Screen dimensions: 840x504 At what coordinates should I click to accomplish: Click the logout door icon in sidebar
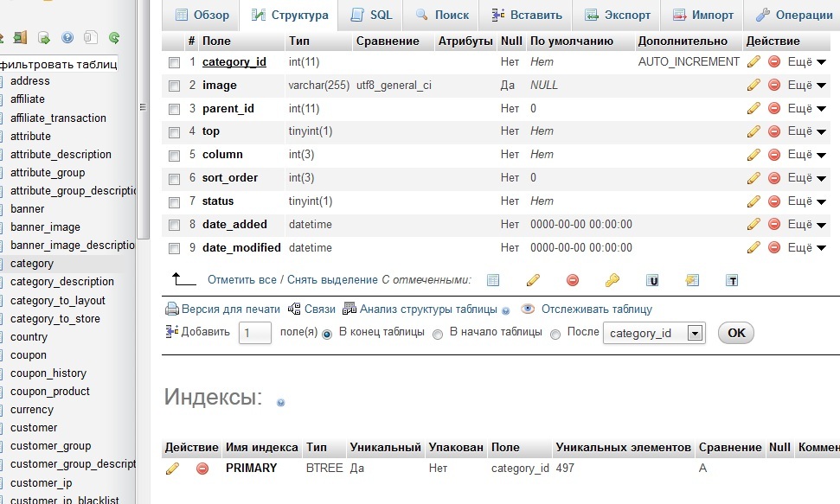[21, 37]
